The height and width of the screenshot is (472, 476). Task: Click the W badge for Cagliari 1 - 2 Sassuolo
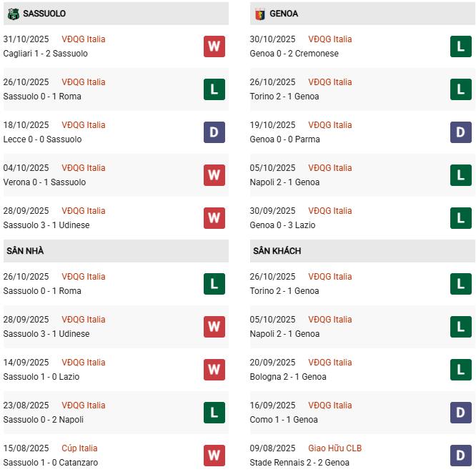[214, 46]
